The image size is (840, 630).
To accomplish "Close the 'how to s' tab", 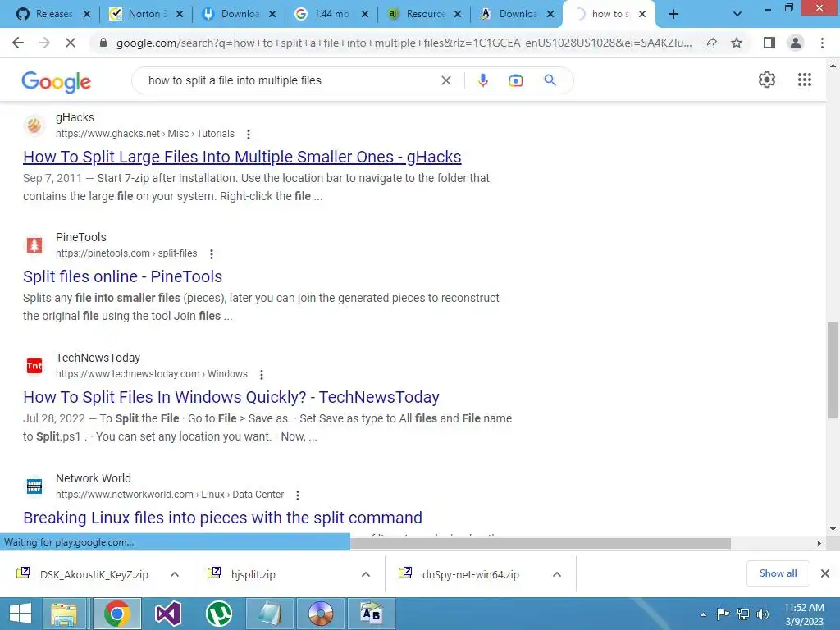I will pyautogui.click(x=641, y=15).
